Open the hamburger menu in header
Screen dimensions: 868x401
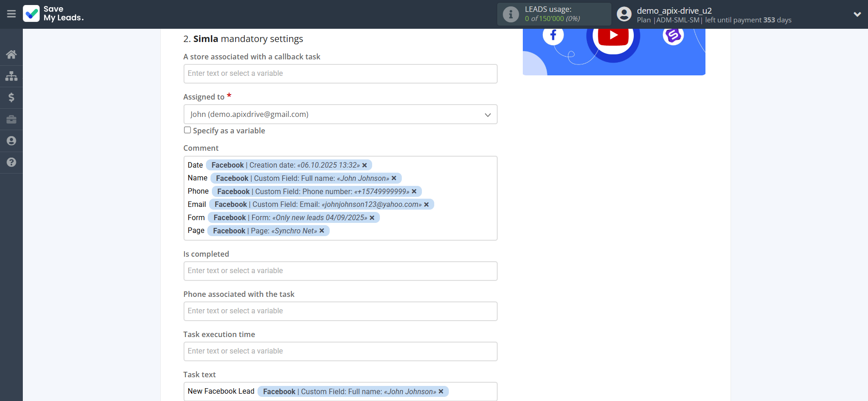[x=11, y=14]
